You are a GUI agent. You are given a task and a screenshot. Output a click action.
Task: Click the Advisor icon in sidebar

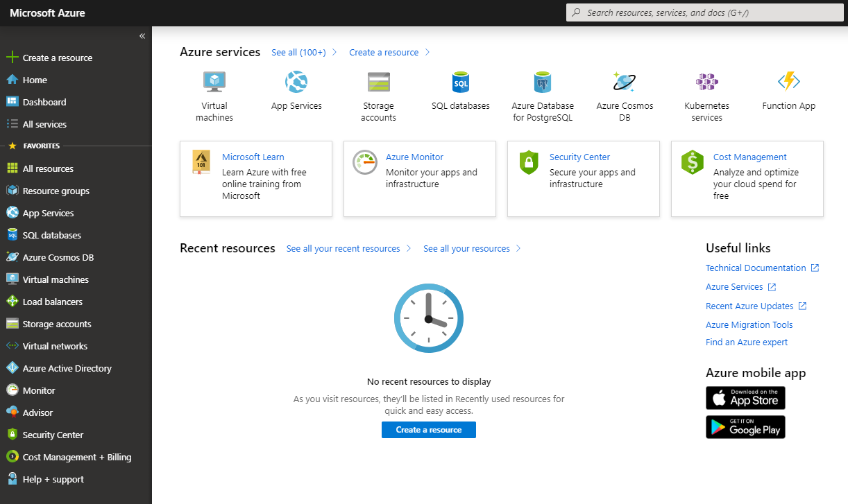pos(12,412)
